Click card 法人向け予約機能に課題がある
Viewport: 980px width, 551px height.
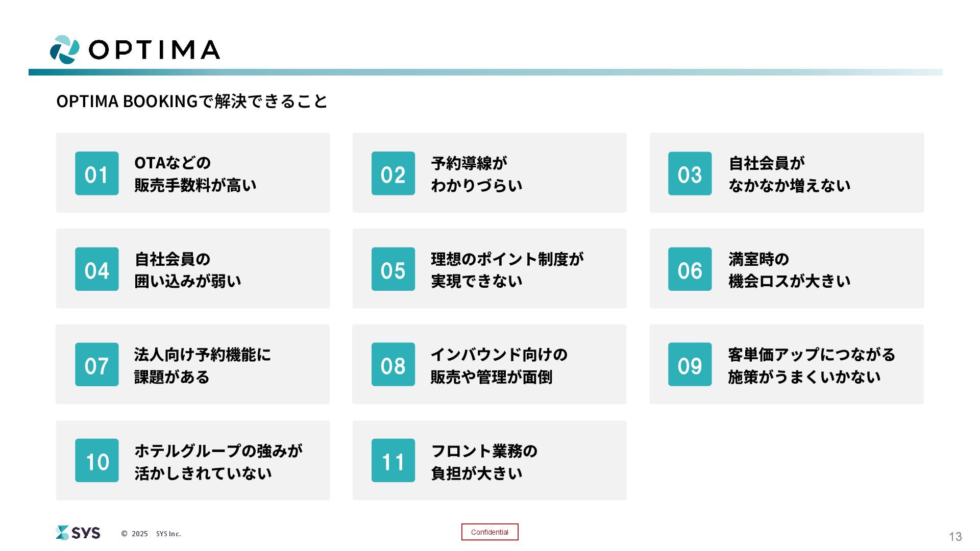click(193, 364)
